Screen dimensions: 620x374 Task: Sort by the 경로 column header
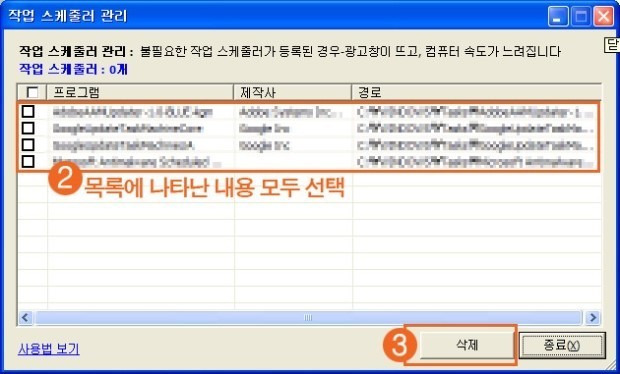click(476, 93)
